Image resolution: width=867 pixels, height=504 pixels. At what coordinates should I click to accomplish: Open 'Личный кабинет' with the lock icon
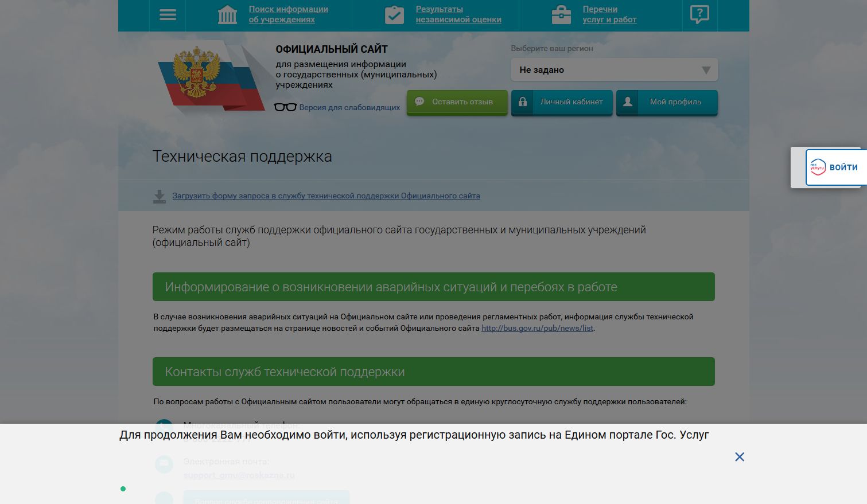562,102
